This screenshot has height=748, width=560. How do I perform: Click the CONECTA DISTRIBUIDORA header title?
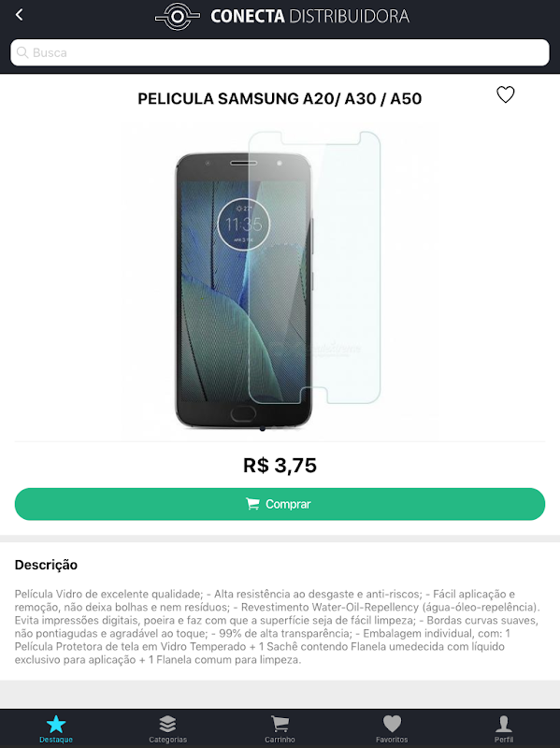click(x=310, y=17)
